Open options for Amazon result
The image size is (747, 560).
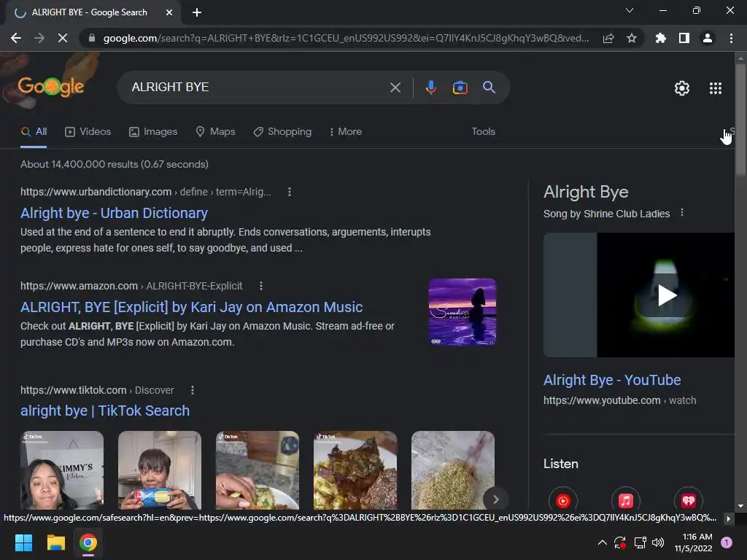tap(260, 286)
